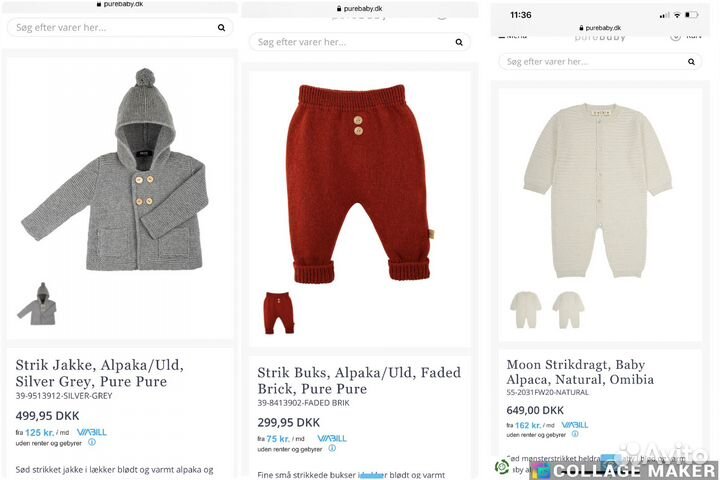Click the "Moon Strikdragt, Baby Alpaca" product title
The image size is (720, 480).
(580, 372)
